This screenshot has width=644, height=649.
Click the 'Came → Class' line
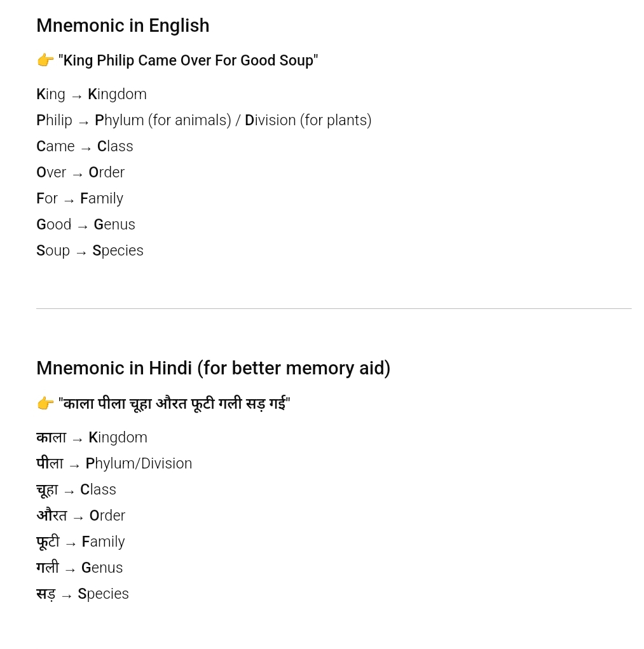click(85, 147)
